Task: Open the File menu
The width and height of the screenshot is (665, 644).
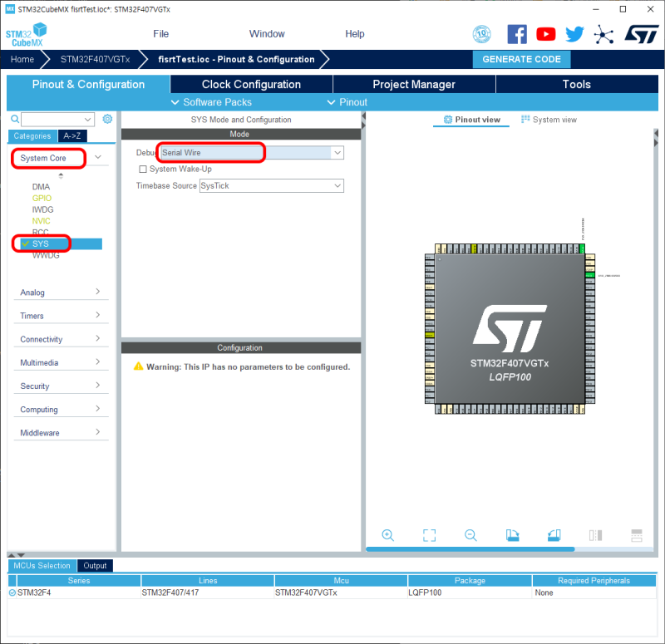Action: tap(160, 34)
